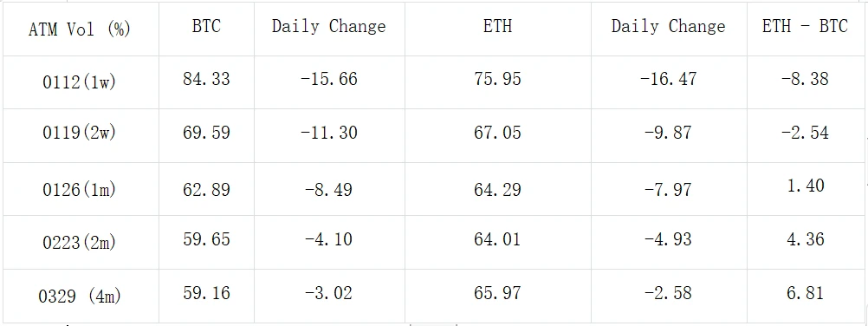
Task: Click the BTC column header
Action: pos(206,27)
